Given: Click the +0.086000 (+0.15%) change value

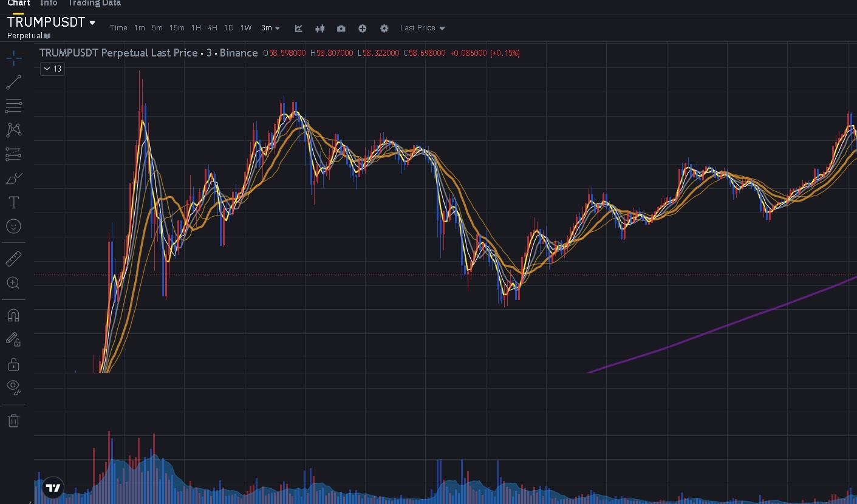Looking at the screenshot, I should [x=485, y=53].
